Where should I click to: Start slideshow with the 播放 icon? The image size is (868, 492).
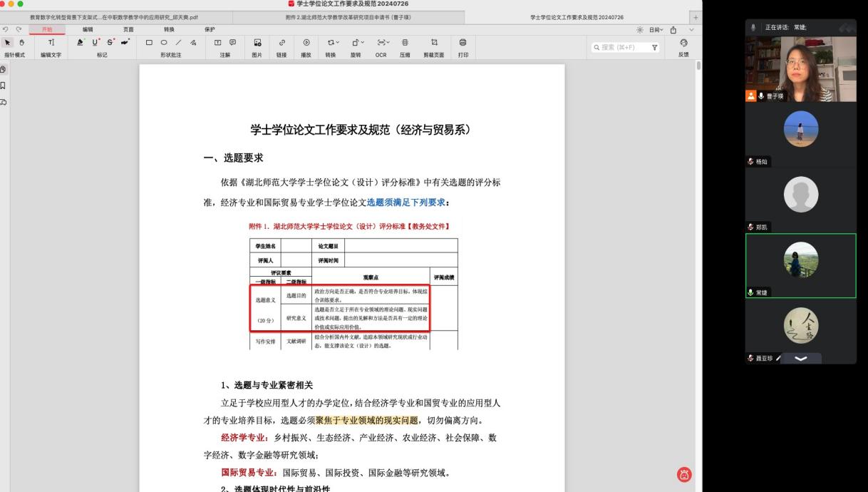pos(306,43)
